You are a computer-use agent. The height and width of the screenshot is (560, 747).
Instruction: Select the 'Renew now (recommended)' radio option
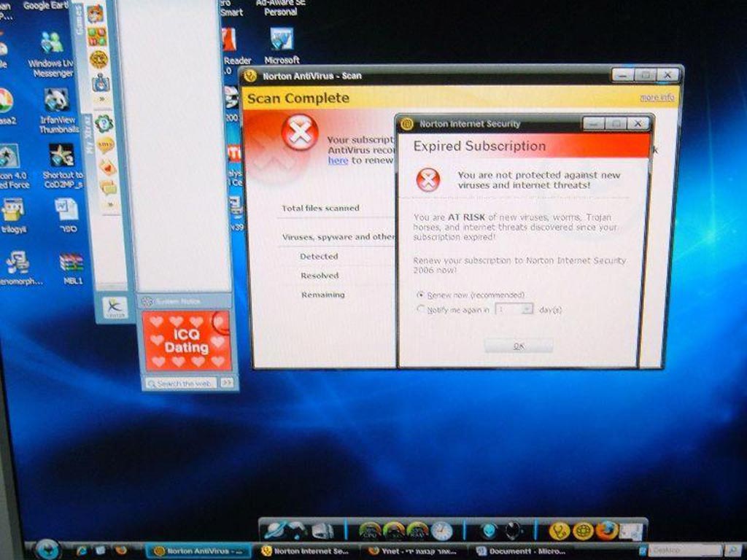(x=420, y=295)
